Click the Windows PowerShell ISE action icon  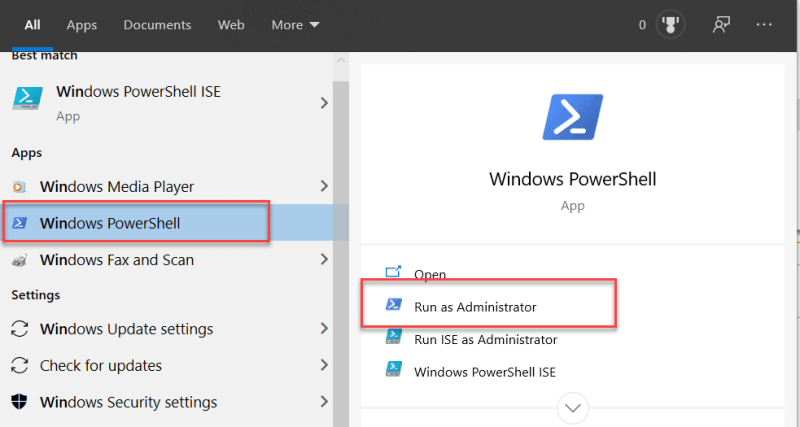[x=393, y=369]
